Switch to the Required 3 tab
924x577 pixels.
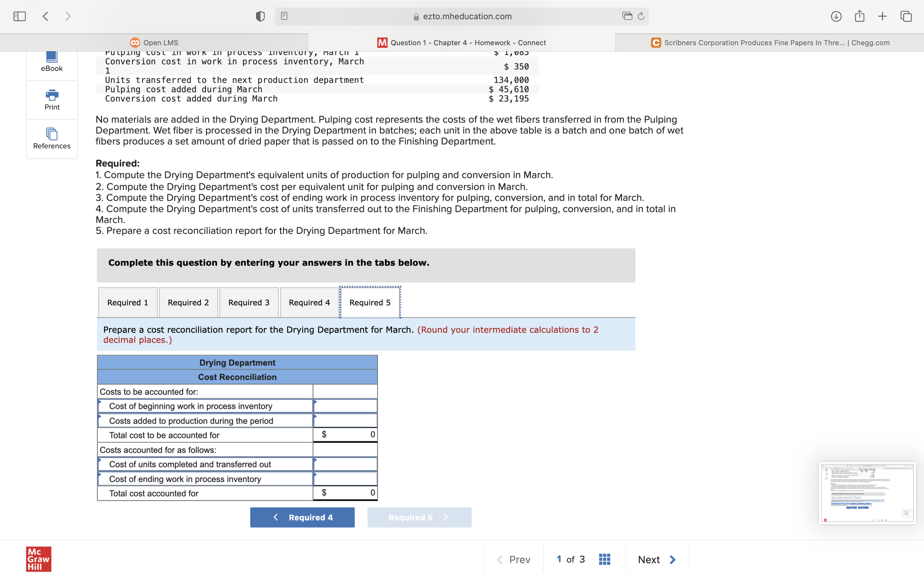tap(249, 302)
